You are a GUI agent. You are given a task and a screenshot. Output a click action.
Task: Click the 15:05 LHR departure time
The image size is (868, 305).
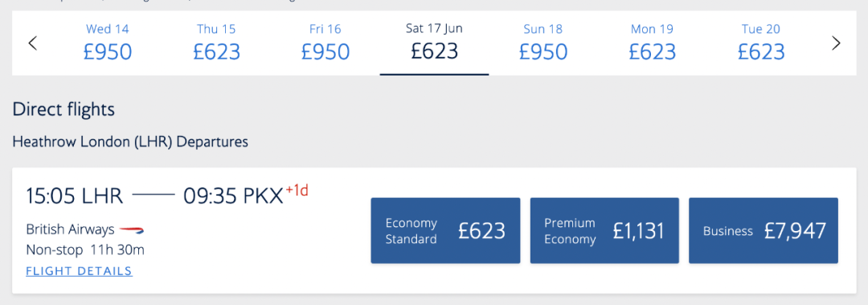[x=75, y=196]
